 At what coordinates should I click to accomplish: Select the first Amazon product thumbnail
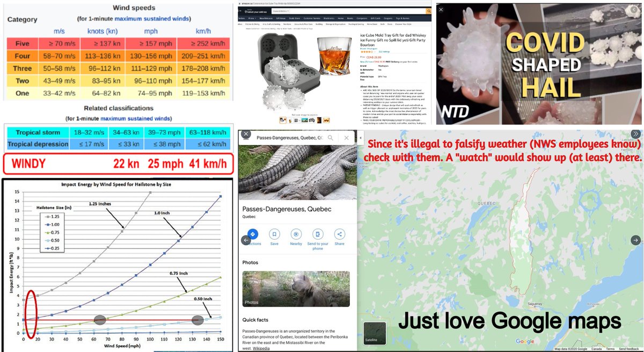(x=284, y=121)
